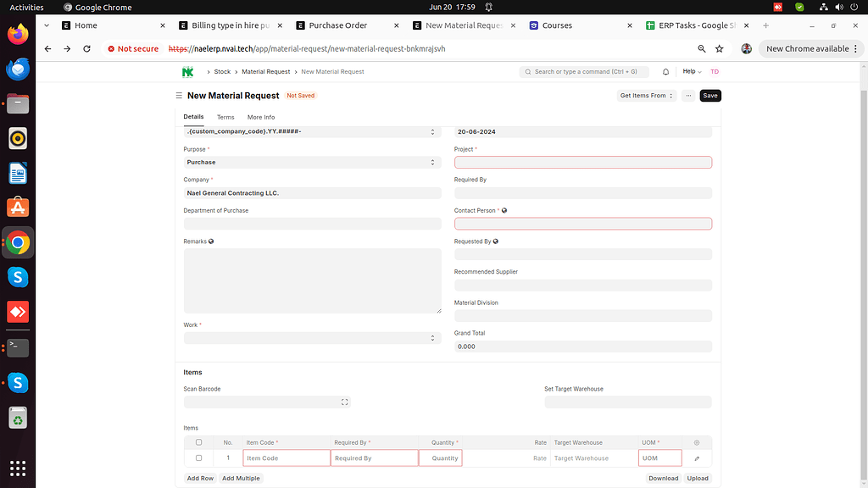
Task: Open the More Info tab
Action: point(261,117)
